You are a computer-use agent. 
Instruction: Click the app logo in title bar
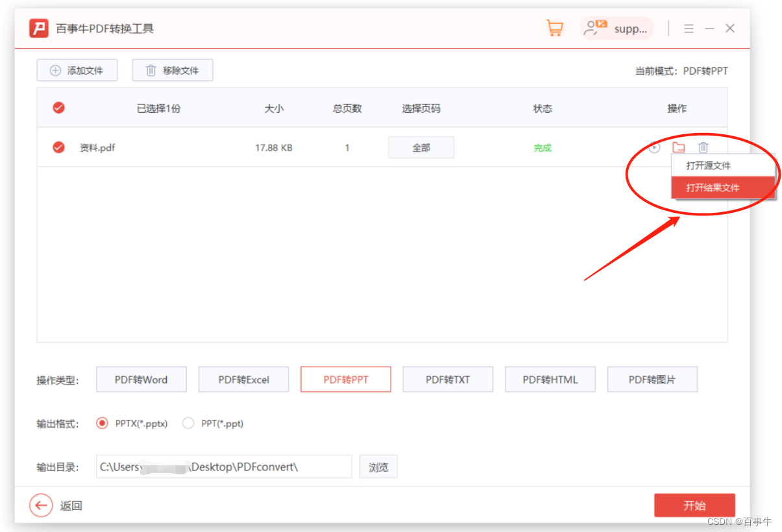click(40, 29)
